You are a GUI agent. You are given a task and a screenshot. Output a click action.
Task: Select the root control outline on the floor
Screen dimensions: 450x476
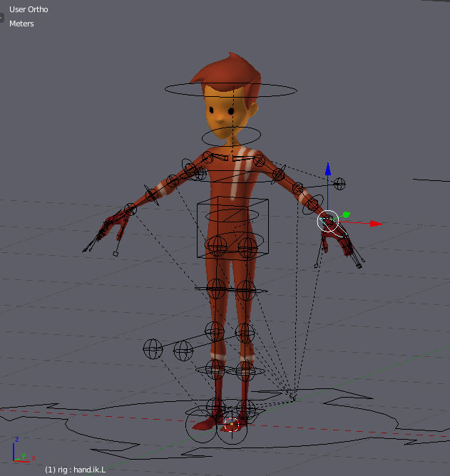coord(225,425)
